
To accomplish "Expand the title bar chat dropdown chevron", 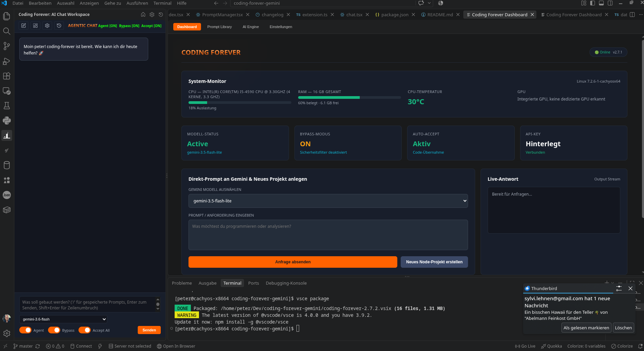I will (429, 3).
